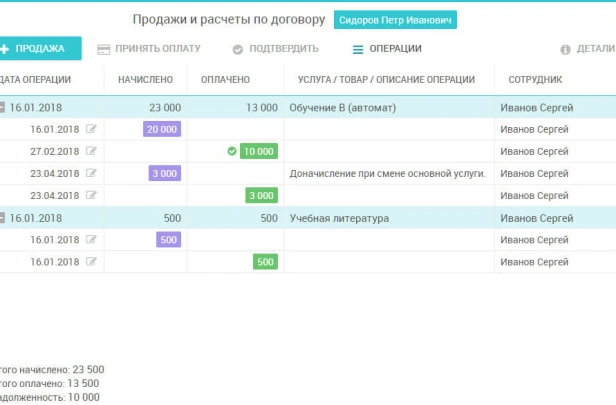Click edit icon on the 27.02.2018 row

[92, 151]
